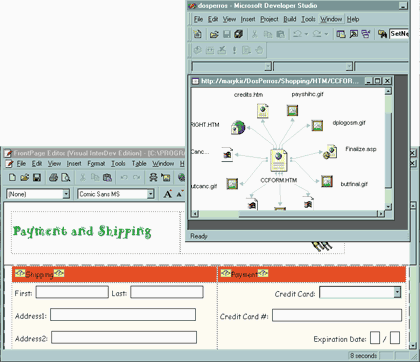Click the Workspace window icon in Developer Studio
420x362 pixels.
click(x=341, y=34)
